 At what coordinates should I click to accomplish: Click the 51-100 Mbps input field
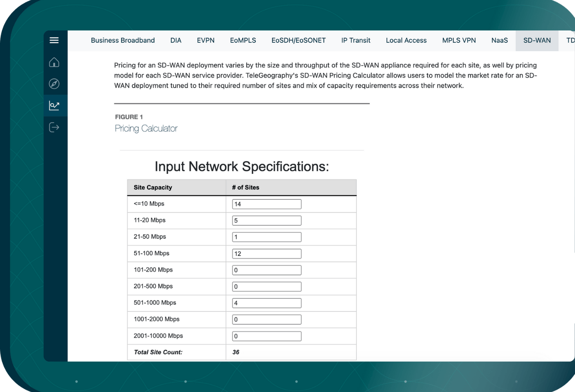click(266, 253)
